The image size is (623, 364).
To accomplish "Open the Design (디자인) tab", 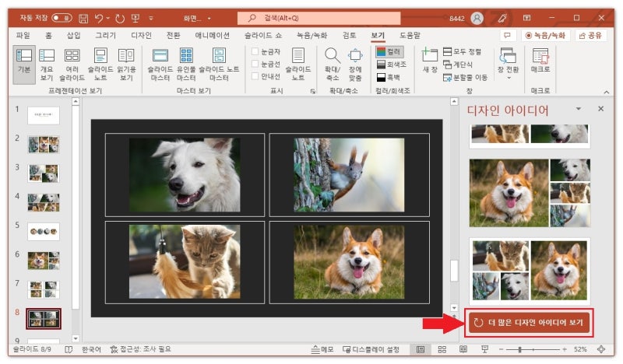I will [x=142, y=35].
